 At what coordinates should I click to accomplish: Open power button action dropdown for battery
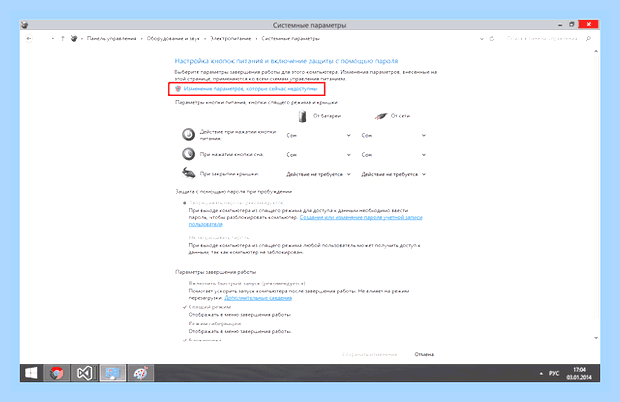pos(318,136)
